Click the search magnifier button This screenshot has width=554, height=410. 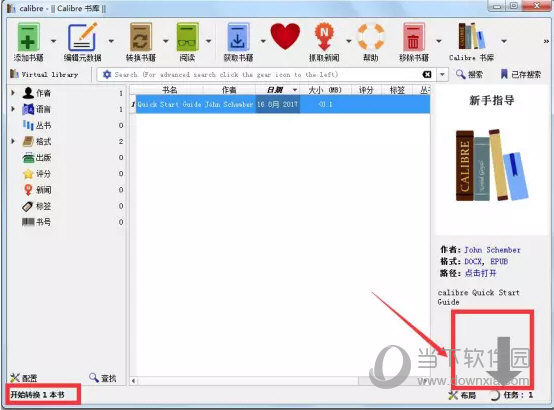(x=469, y=74)
